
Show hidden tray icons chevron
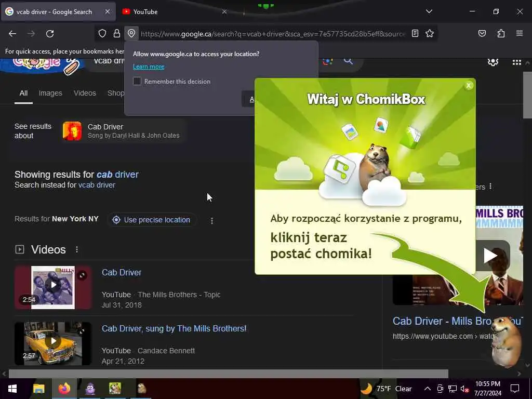pyautogui.click(x=428, y=389)
